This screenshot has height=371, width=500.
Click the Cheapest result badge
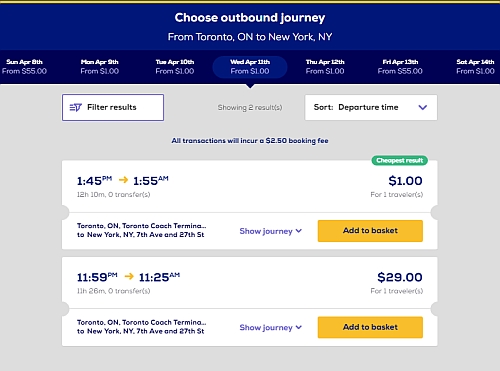400,160
